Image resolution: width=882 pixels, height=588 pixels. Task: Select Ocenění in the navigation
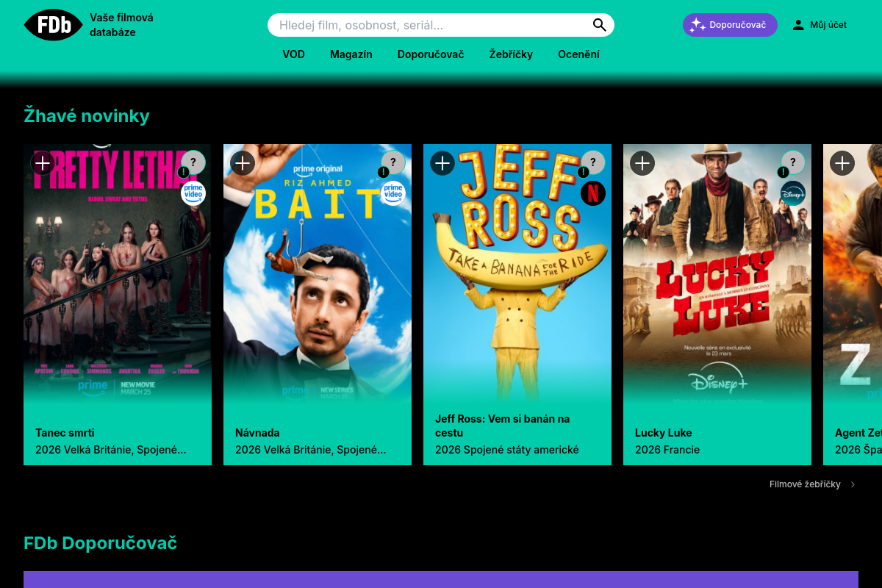[x=578, y=54]
